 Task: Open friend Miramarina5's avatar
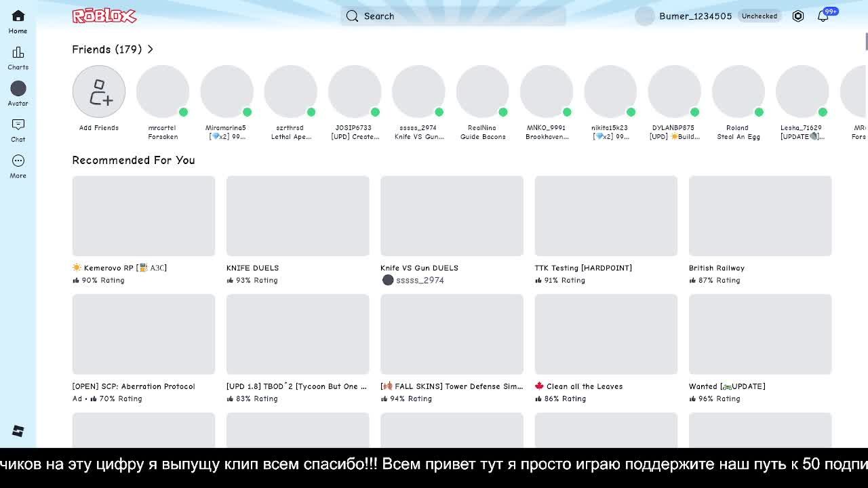pos(226,91)
